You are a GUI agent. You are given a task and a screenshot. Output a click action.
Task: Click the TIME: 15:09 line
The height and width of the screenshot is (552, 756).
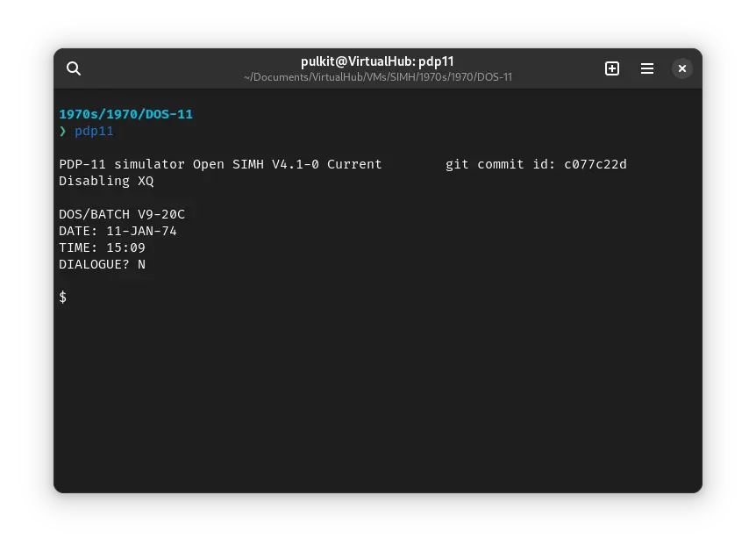point(102,247)
